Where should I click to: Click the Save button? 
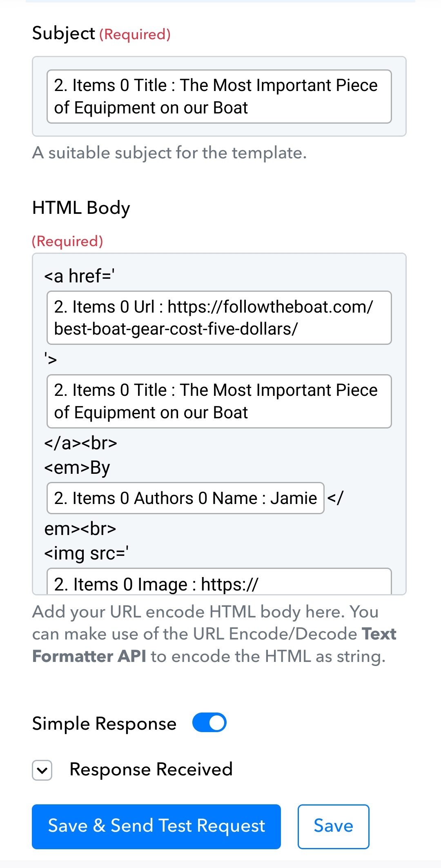pos(333,826)
